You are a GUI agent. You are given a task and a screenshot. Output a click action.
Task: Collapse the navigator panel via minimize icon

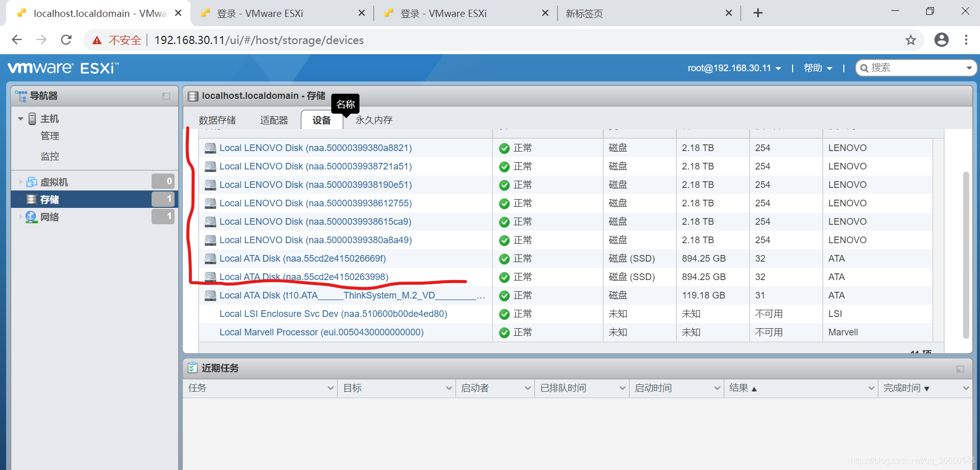tap(166, 96)
